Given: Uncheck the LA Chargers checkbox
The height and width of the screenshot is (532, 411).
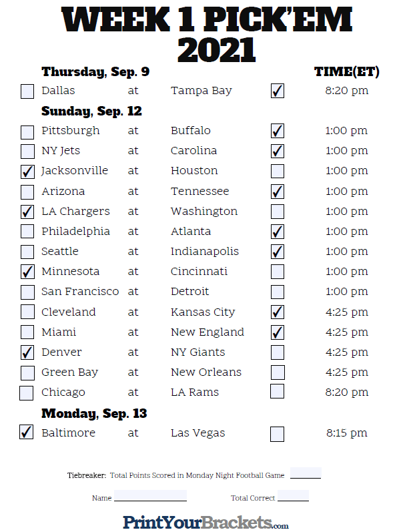Looking at the screenshot, I should tap(27, 212).
